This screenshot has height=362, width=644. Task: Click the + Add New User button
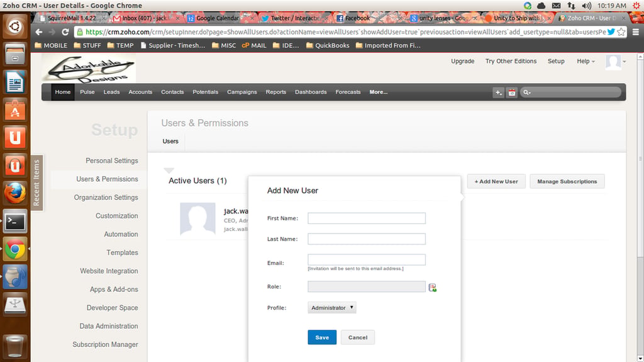coord(496,181)
